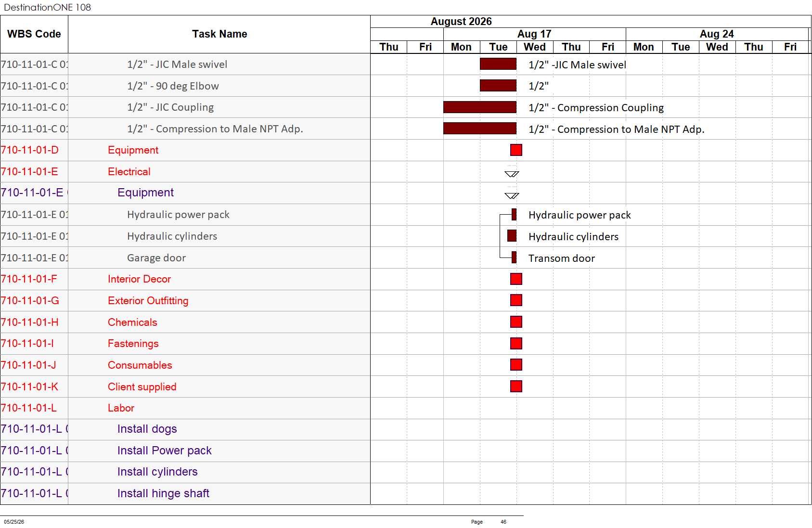Click the Consumables red milestone marker
The height and width of the screenshot is (528, 812).
[x=516, y=365]
